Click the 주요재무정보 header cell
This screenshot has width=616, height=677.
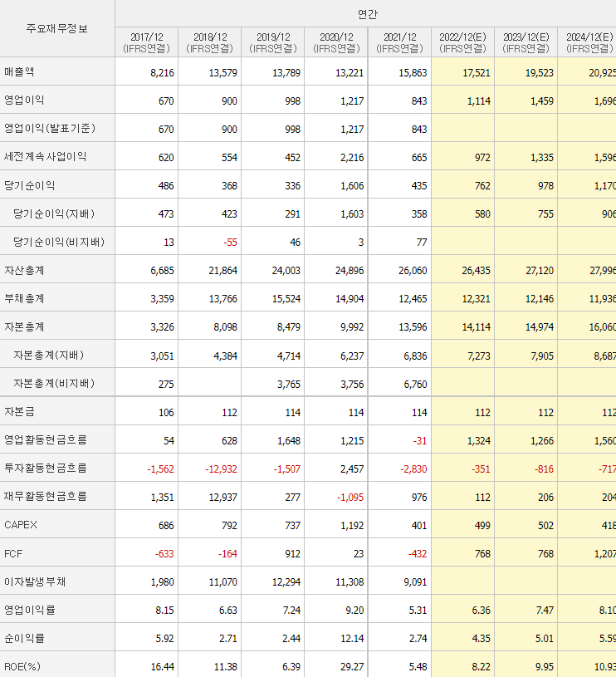pos(57,28)
